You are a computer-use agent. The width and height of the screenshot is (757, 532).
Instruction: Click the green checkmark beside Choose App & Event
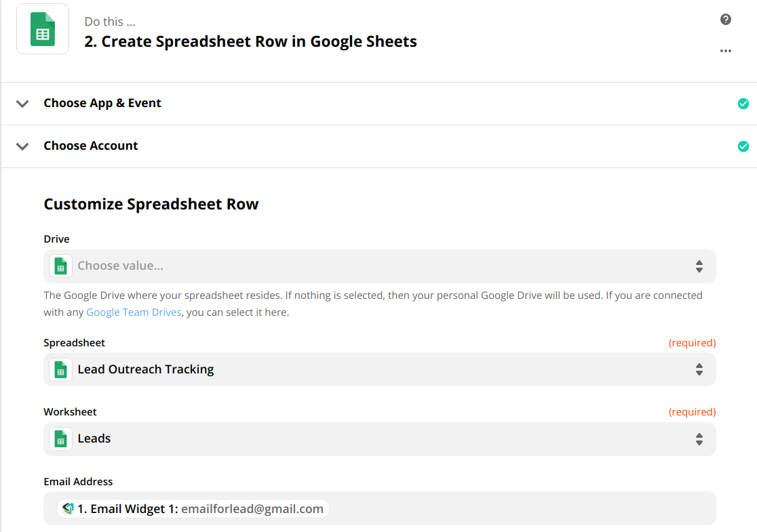coord(743,104)
